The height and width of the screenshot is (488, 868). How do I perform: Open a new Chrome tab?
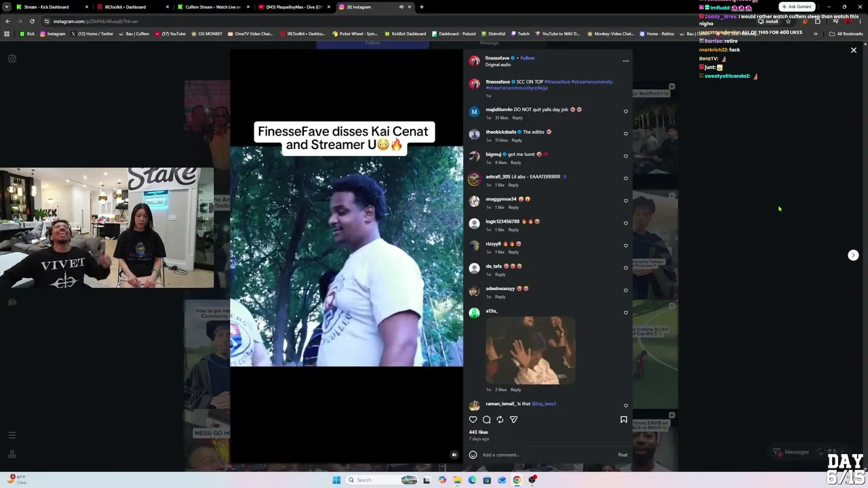click(422, 7)
